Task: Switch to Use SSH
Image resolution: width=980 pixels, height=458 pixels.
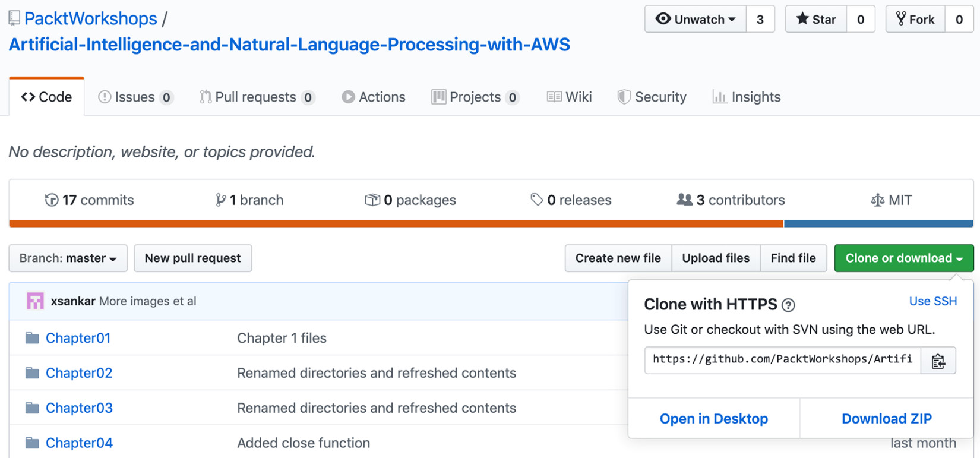Action: point(933,301)
